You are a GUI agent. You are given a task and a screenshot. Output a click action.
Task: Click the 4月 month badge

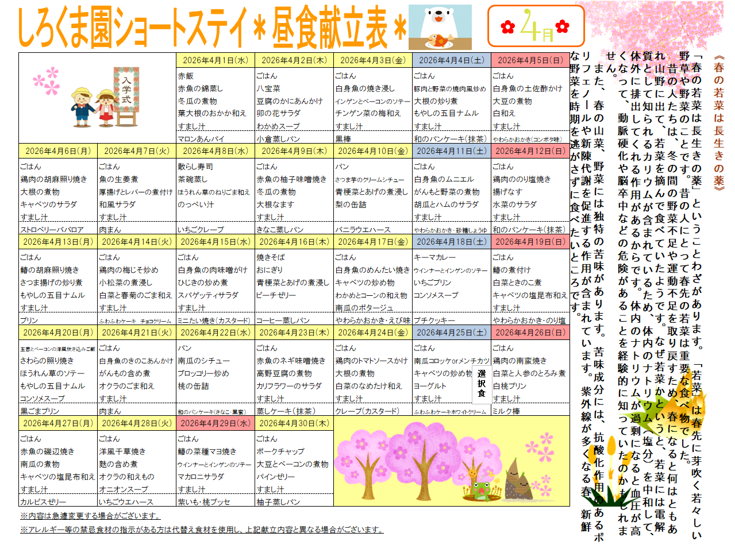[x=536, y=27]
